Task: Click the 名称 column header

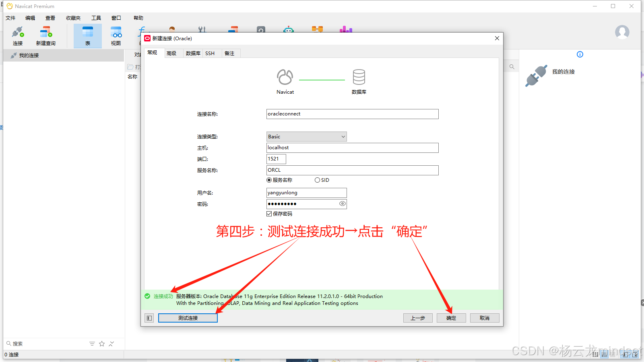Action: click(132, 77)
